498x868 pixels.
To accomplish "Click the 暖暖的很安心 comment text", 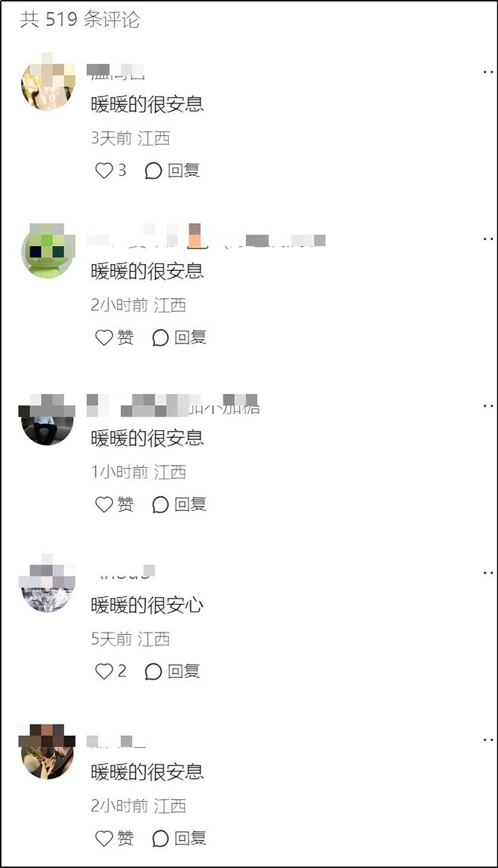I will point(147,605).
